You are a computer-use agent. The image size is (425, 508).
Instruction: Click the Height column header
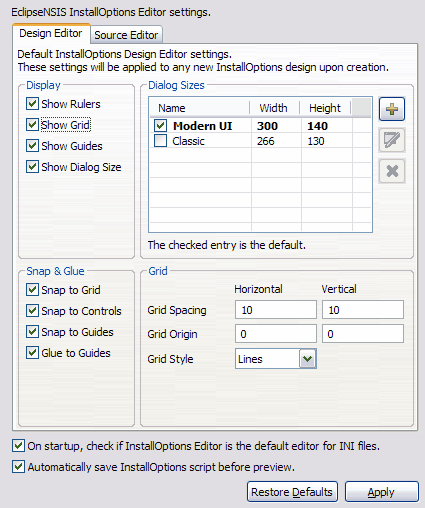326,108
